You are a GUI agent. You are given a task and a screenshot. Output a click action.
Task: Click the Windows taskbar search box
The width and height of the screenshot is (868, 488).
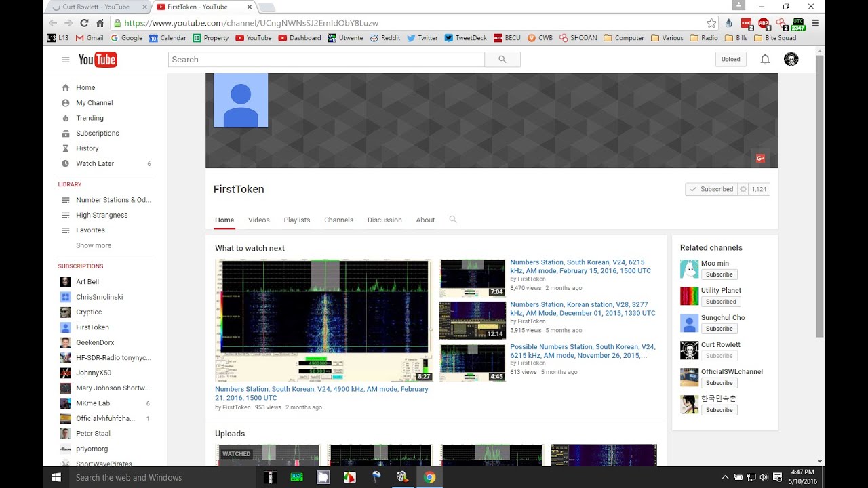pos(163,477)
